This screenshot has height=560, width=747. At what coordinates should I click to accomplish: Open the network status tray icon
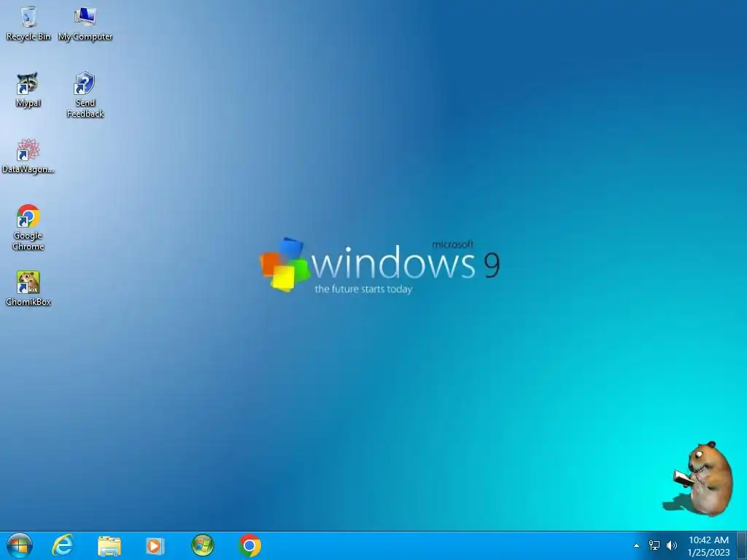click(654, 545)
